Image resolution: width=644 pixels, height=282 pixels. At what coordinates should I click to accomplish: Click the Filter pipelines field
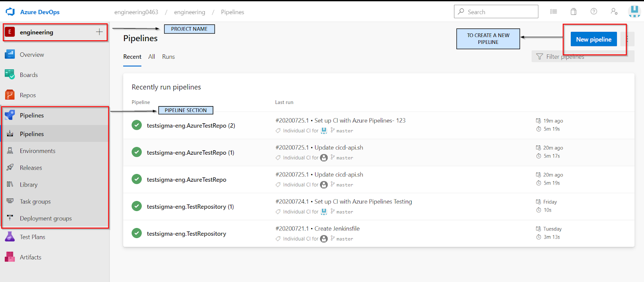[x=583, y=56]
